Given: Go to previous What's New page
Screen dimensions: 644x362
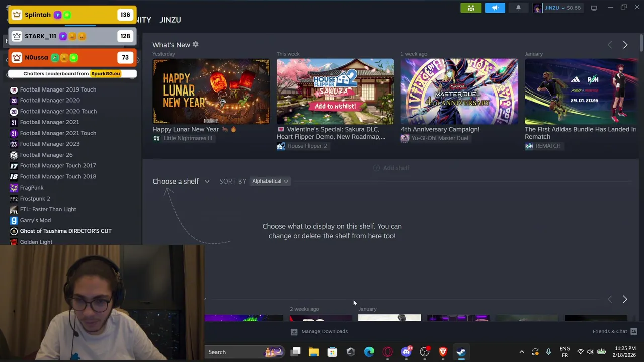Looking at the screenshot, I should 610,45.
